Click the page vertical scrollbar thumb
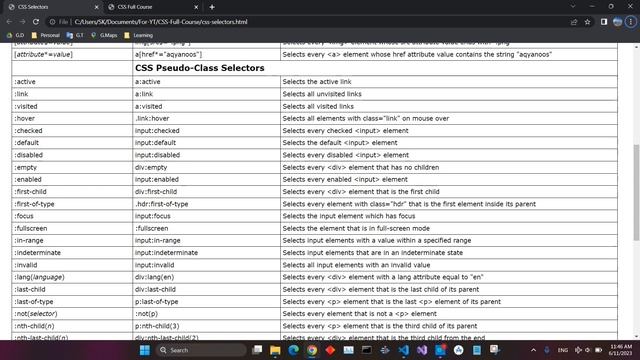640x360 pixels. [x=636, y=192]
